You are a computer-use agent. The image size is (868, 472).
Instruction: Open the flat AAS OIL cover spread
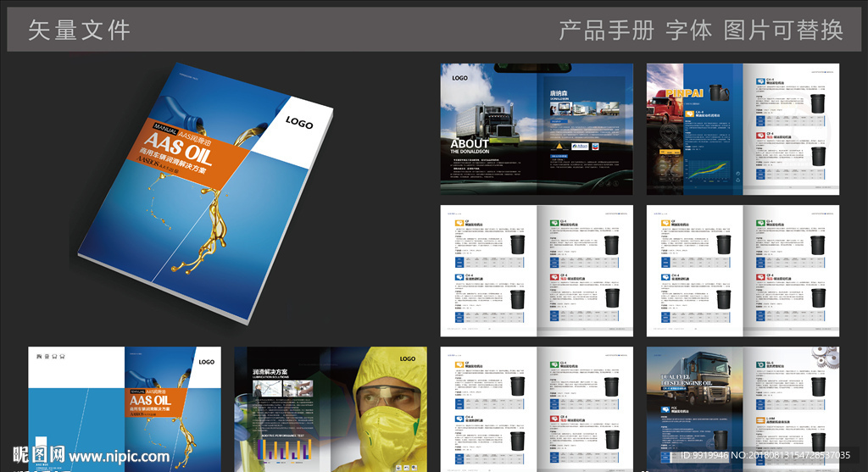tap(125, 409)
